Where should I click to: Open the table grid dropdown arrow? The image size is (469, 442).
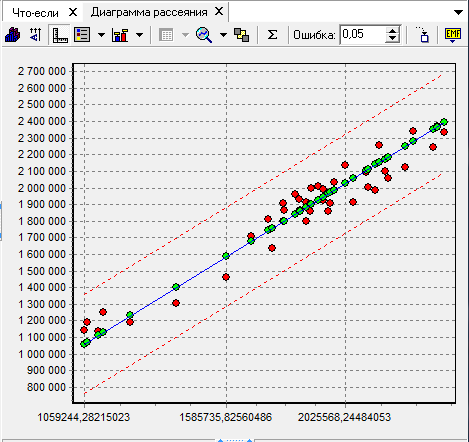click(185, 35)
